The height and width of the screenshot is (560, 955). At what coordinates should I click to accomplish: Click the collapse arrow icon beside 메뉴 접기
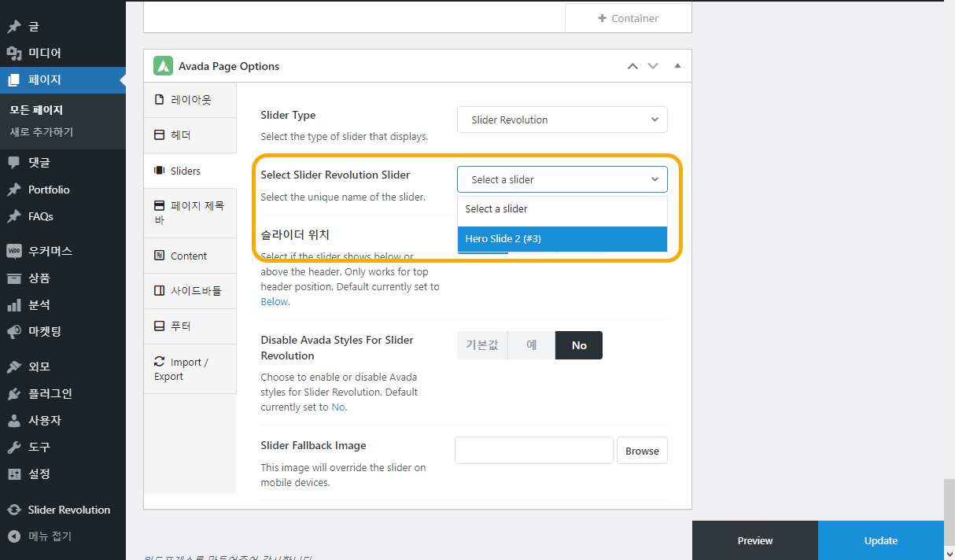pos(13,536)
